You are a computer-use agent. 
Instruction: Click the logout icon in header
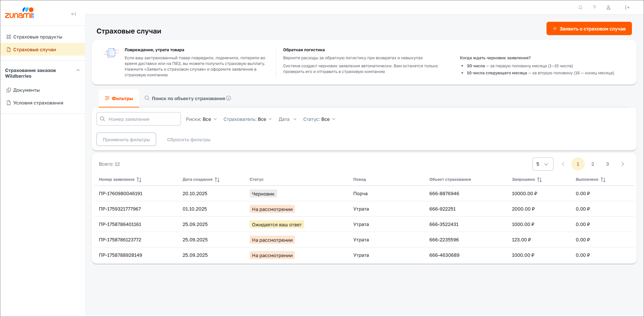pyautogui.click(x=627, y=7)
